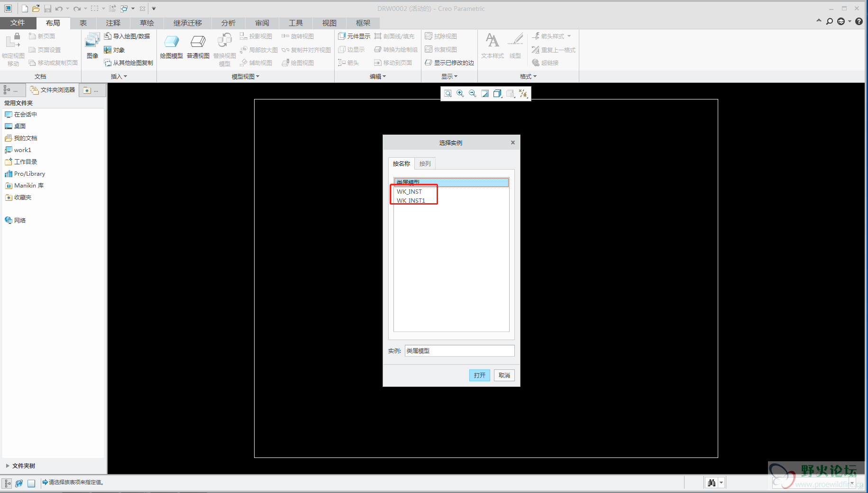Select the WK_INST1 instance
This screenshot has width=868, height=493.
pyautogui.click(x=451, y=200)
